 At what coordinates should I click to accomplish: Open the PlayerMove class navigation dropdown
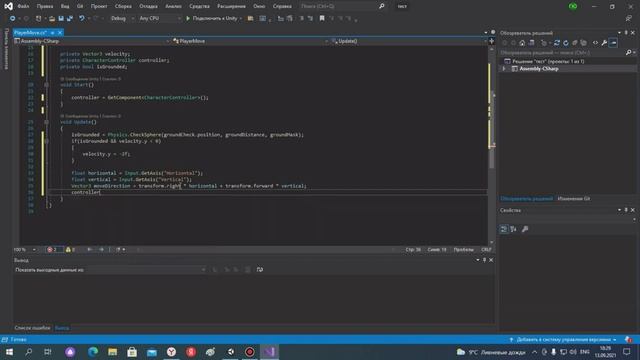250,41
